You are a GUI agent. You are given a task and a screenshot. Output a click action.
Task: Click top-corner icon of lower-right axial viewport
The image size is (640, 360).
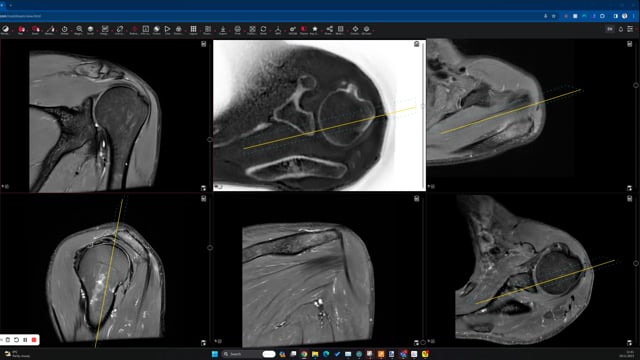pos(629,198)
